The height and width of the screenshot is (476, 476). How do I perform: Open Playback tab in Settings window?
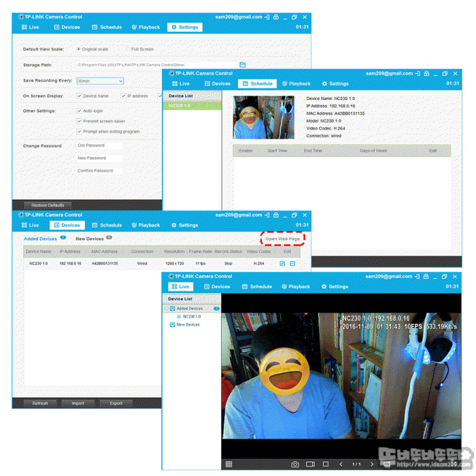146,27
